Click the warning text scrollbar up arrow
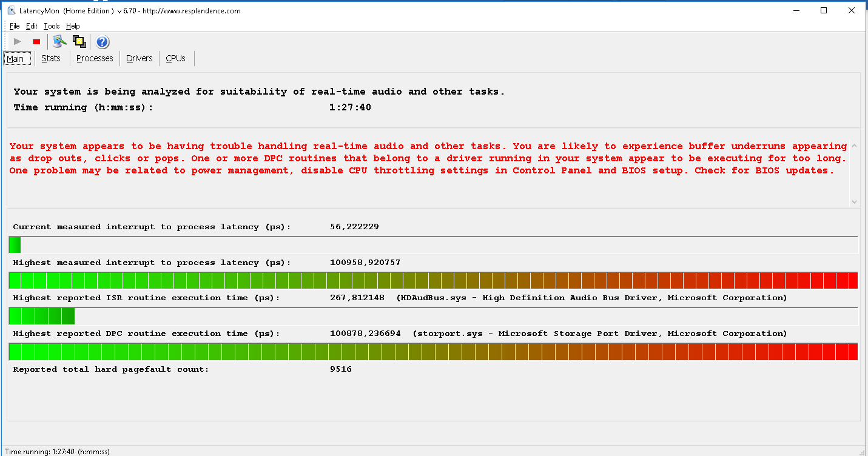Screen dimensions: 868x456 click(854, 146)
